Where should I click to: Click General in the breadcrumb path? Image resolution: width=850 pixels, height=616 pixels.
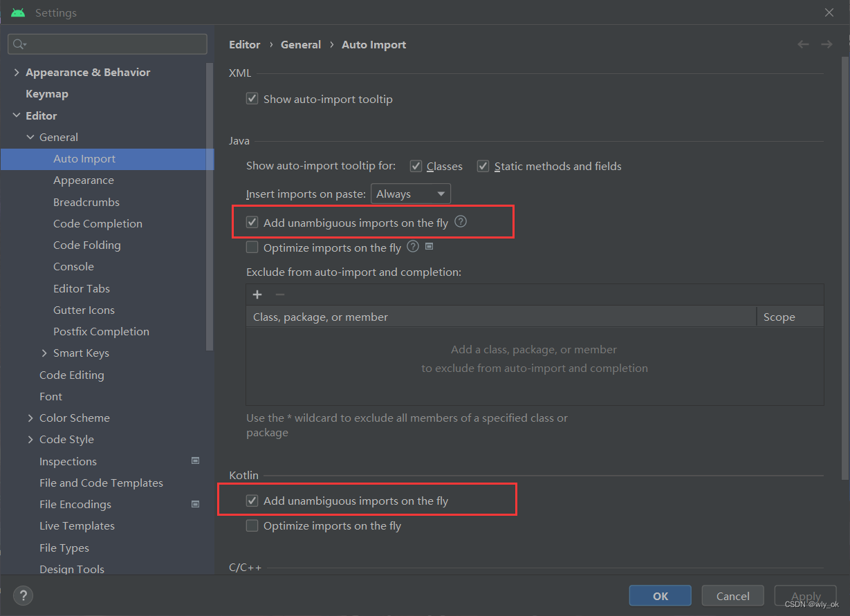click(301, 44)
